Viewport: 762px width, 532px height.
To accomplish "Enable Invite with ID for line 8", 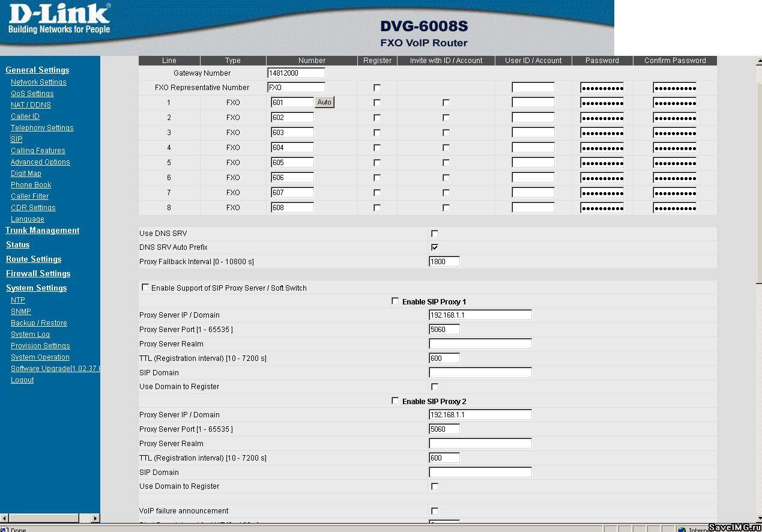I will (446, 208).
